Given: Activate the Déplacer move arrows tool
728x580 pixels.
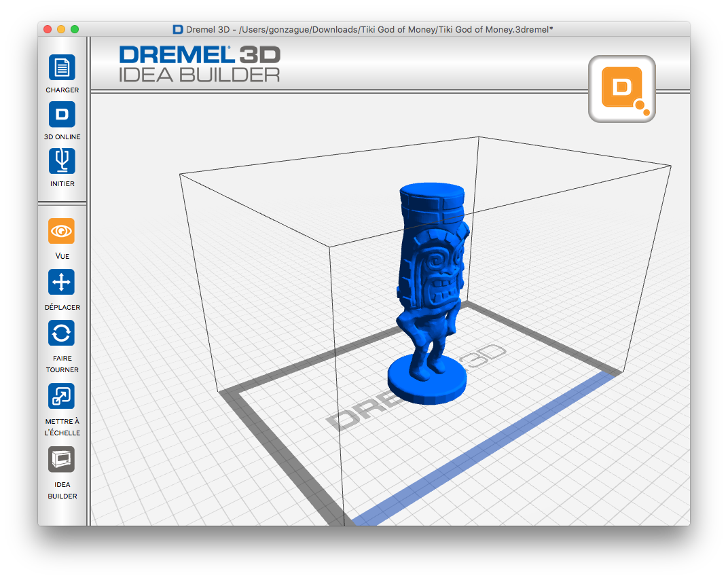Looking at the screenshot, I should point(62,283).
